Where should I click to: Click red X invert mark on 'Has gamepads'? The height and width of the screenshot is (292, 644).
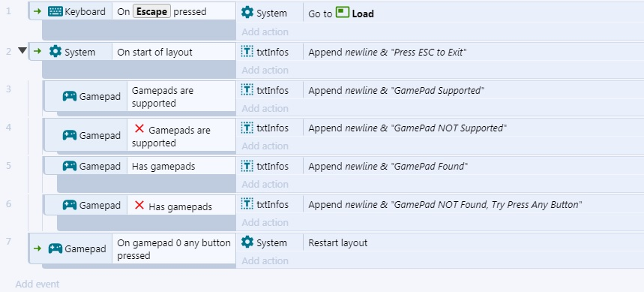pyautogui.click(x=139, y=205)
